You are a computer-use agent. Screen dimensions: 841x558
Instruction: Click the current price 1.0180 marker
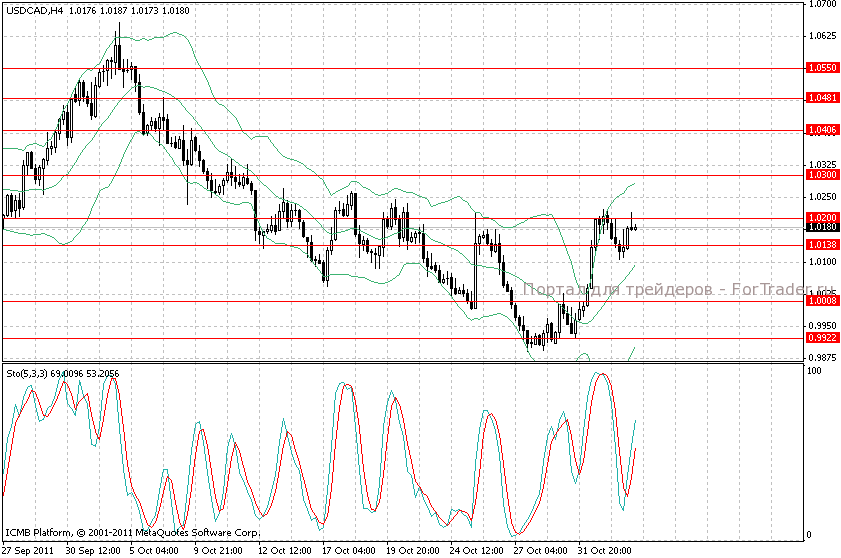[x=820, y=227]
